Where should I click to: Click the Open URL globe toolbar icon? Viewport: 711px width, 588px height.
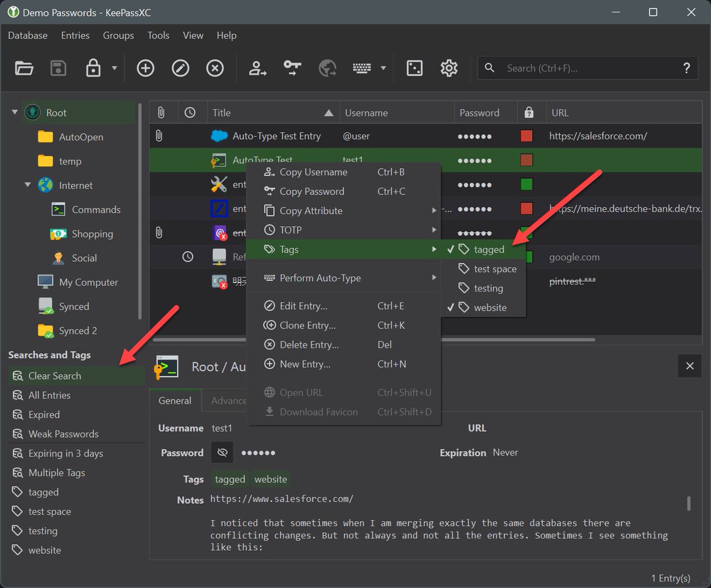tap(327, 68)
